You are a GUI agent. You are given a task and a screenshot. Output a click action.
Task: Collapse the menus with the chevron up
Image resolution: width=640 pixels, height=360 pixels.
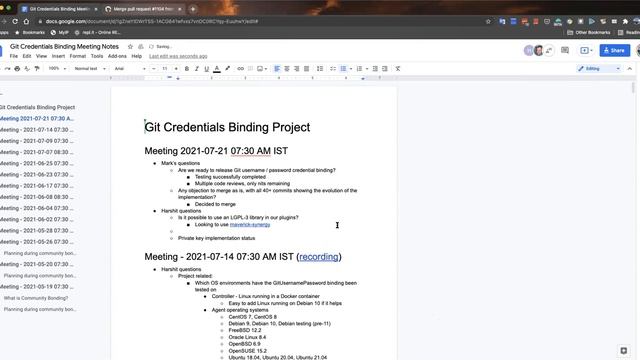[630, 69]
